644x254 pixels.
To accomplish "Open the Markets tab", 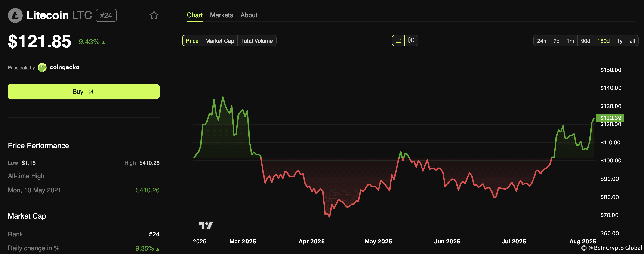I will [x=222, y=15].
